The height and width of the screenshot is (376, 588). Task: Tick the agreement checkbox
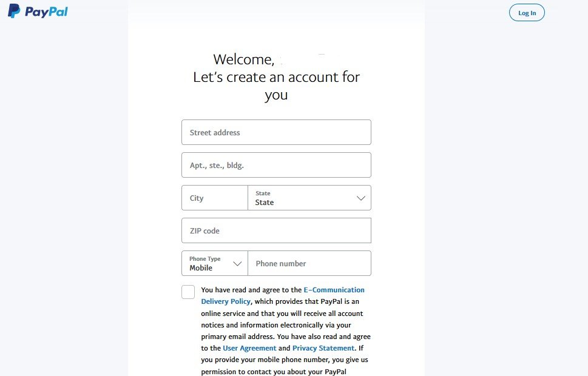pos(188,292)
